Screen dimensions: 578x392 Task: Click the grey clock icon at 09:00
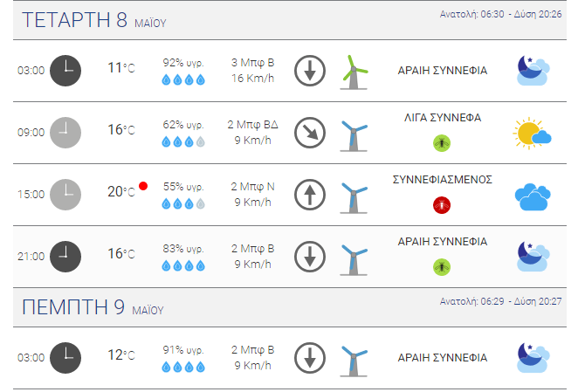(x=65, y=133)
